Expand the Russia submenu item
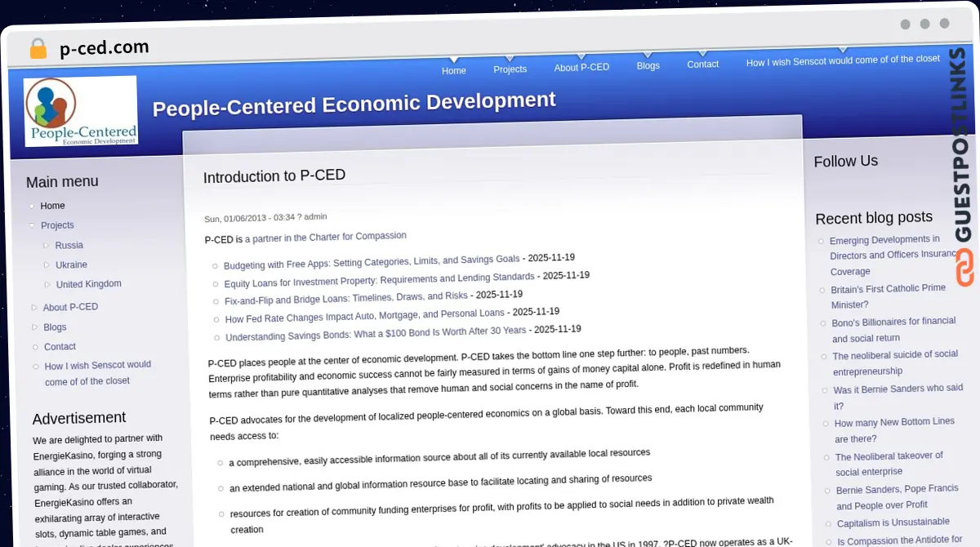980x547 pixels. (47, 245)
